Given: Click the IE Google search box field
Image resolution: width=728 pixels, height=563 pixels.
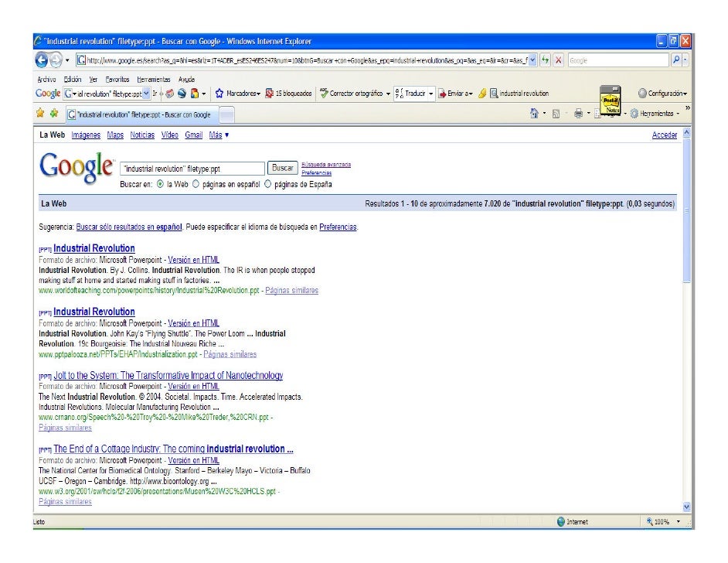Looking at the screenshot, I should coord(618,60).
